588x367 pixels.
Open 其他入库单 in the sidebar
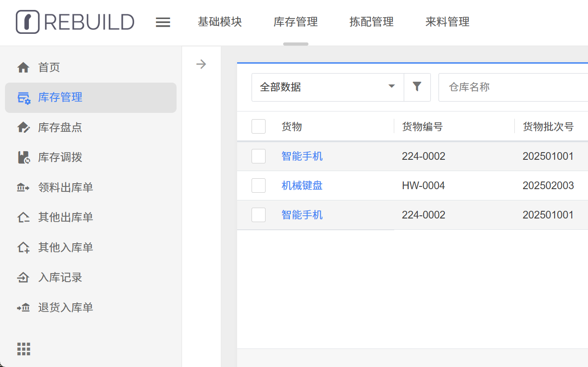65,247
